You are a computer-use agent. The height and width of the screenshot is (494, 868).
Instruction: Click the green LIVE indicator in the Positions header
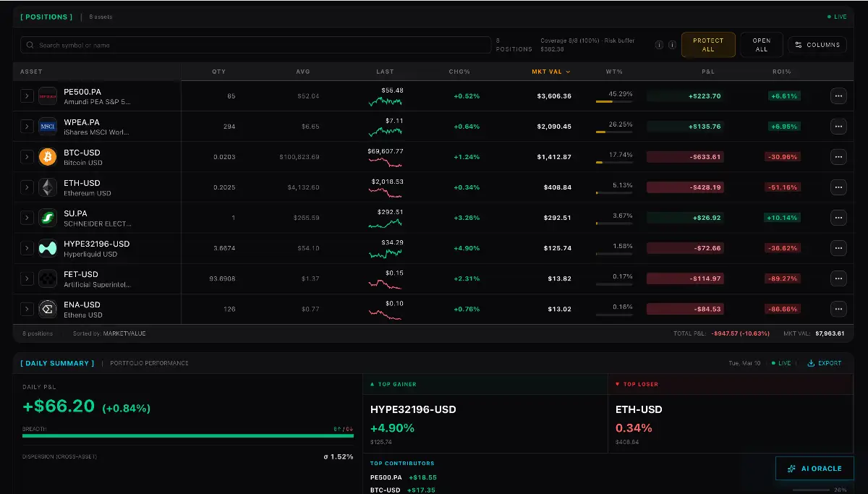837,17
